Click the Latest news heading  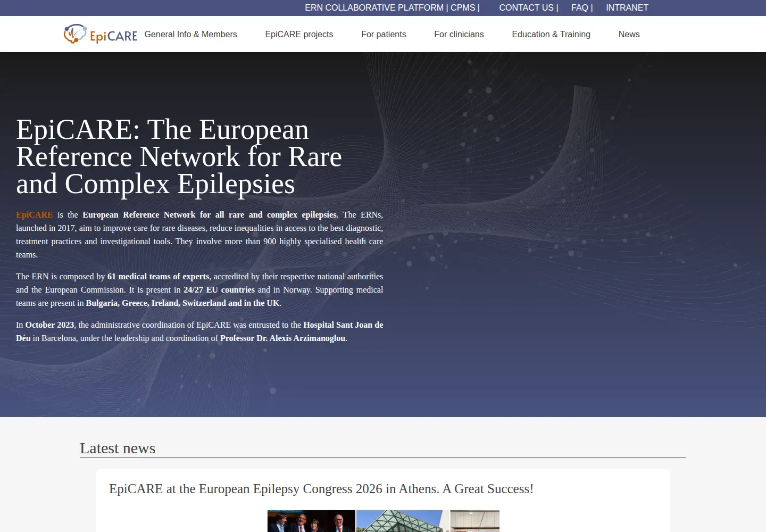click(118, 448)
